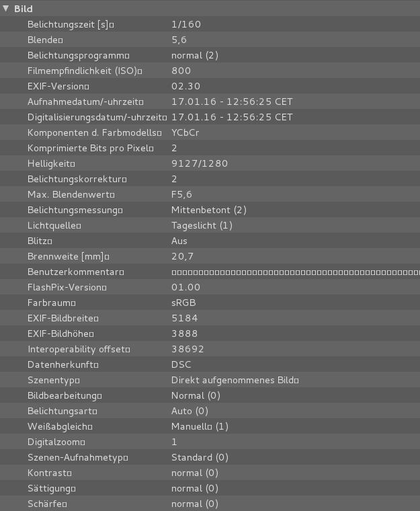Select the Digitalisierungsdatum/-uhrzeit label
This screenshot has width=420, height=511.
click(97, 117)
